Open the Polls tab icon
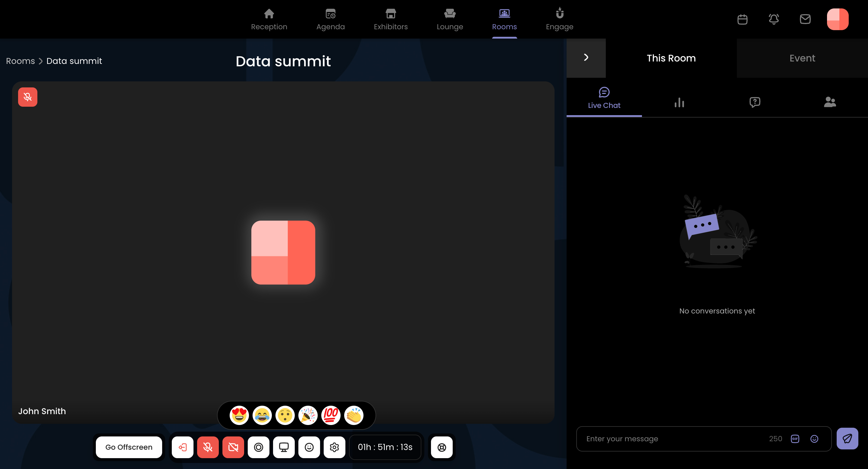Viewport: 868px width, 469px height. pyautogui.click(x=679, y=102)
